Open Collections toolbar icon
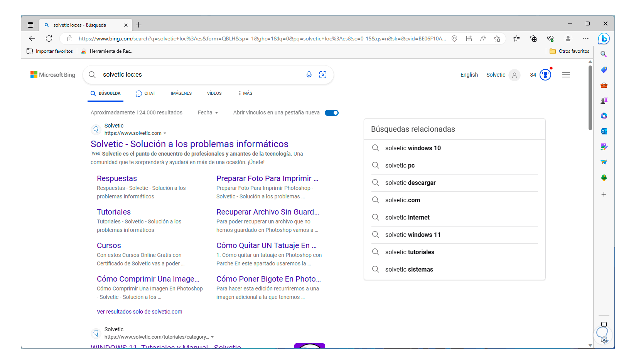Viewport: 636px width, 364px height. 533,39
